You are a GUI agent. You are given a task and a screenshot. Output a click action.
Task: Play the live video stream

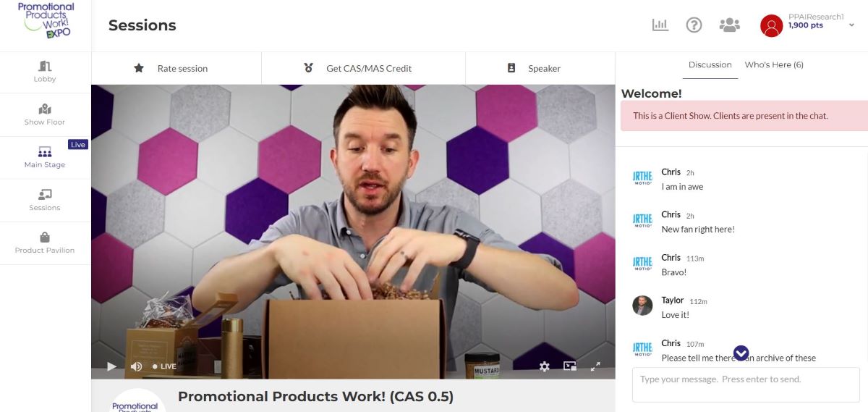tap(111, 366)
